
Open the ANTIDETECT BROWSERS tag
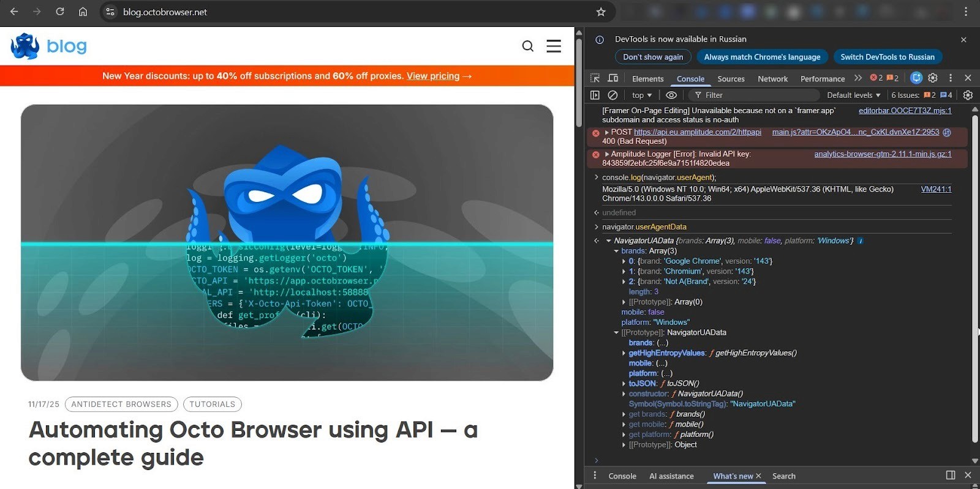121,404
